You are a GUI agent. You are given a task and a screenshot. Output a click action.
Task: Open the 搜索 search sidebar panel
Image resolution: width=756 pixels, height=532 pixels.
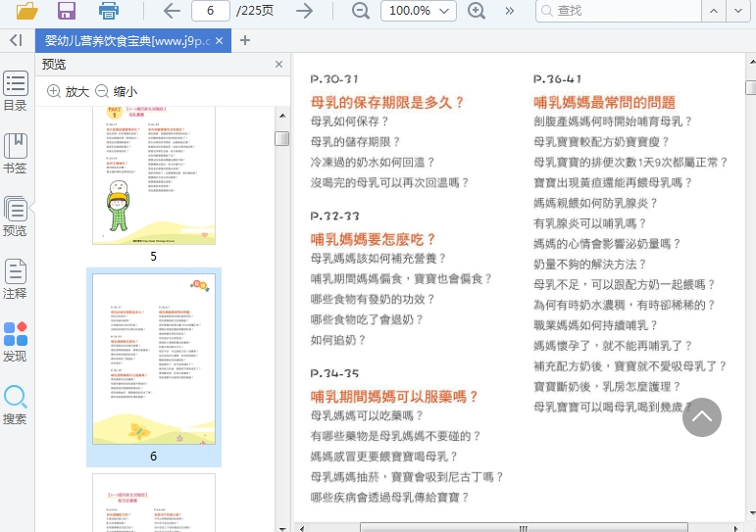(15, 405)
